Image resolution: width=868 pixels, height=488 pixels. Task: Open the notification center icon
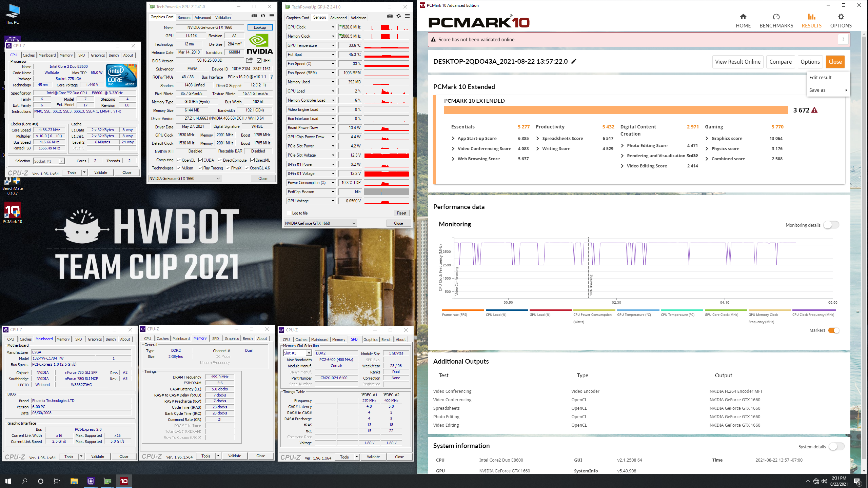857,481
